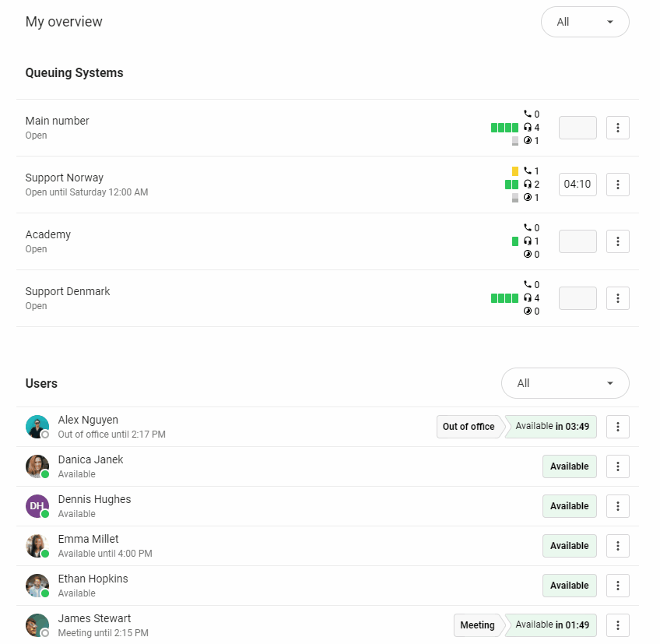Click James Stewart's Meeting status badge

(477, 625)
